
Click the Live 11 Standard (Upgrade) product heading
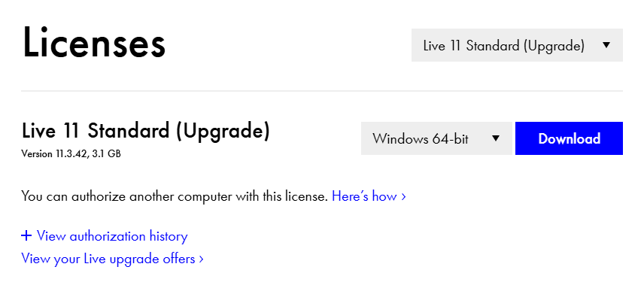click(x=146, y=131)
